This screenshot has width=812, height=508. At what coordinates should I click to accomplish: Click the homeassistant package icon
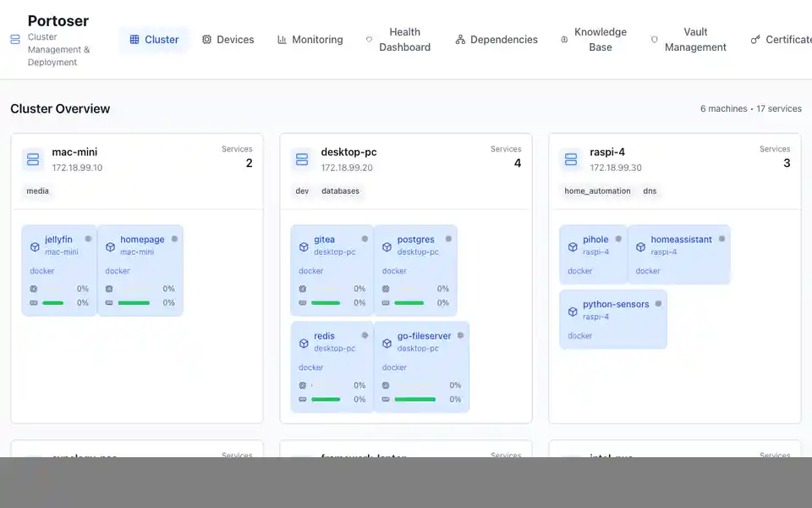click(640, 246)
